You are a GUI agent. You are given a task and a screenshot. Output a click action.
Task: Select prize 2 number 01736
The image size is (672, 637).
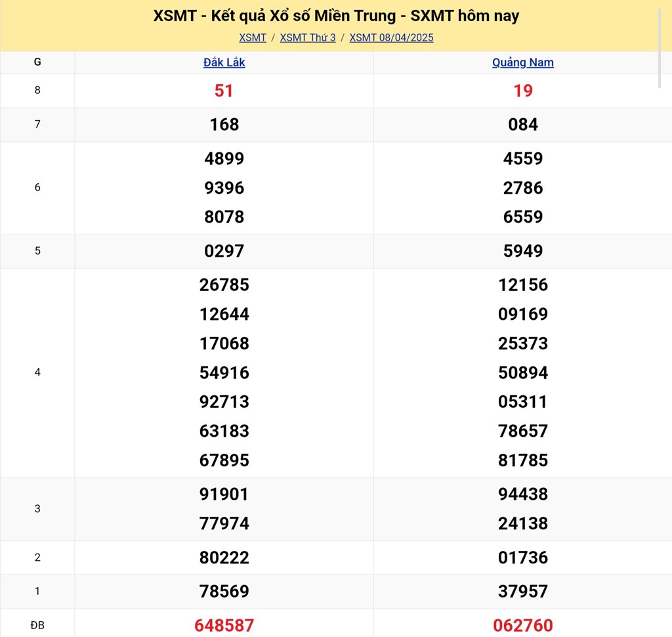[x=523, y=558]
